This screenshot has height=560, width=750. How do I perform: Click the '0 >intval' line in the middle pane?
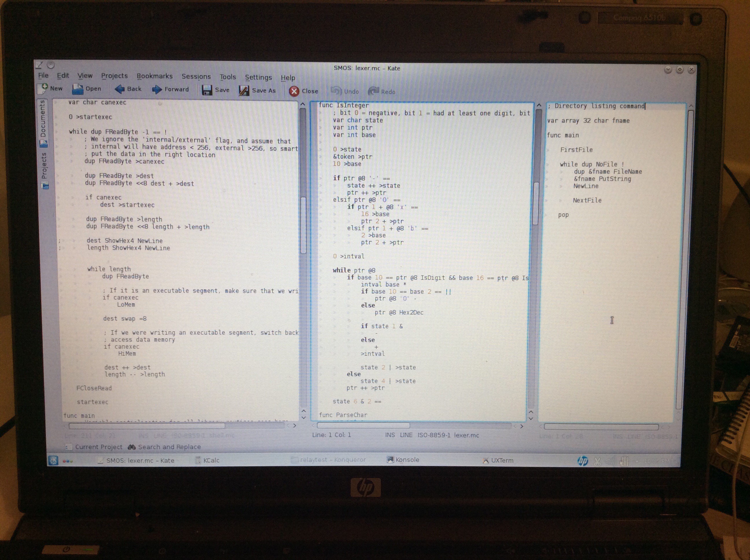click(349, 256)
